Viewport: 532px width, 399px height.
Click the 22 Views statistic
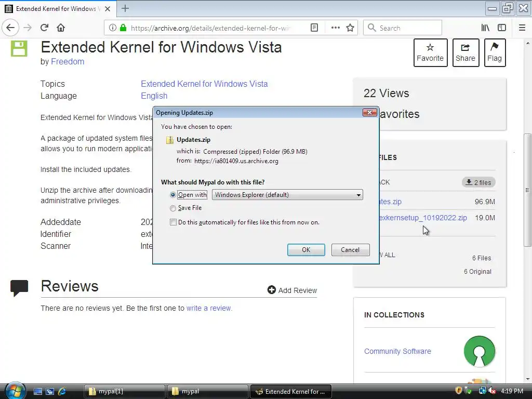386,94
